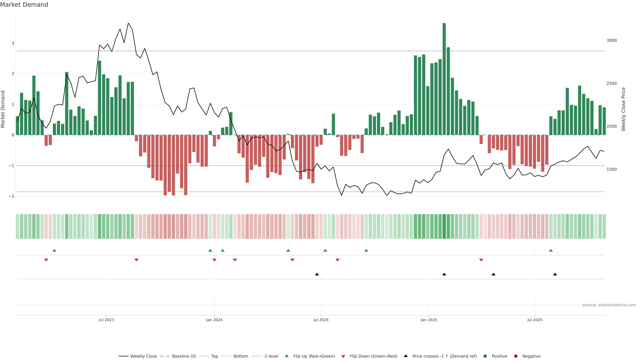The width and height of the screenshot is (644, 362).
Task: Click the rightmost red Flip Down triangle marker
Action: click(481, 260)
